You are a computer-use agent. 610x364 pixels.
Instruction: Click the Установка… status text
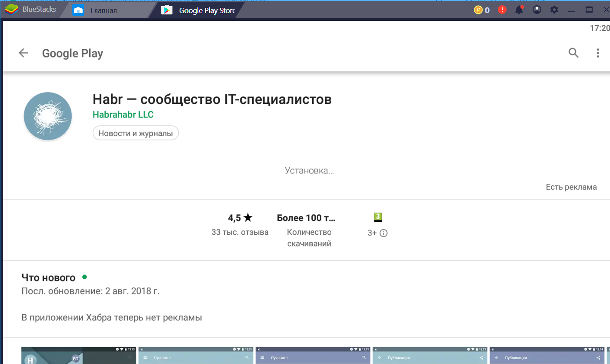[x=309, y=170]
